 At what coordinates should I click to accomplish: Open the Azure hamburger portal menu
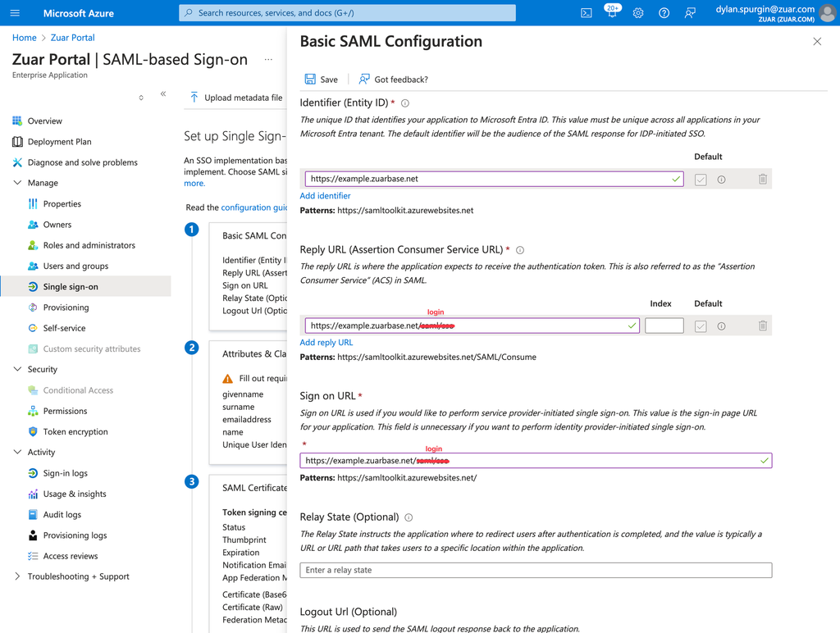[15, 13]
